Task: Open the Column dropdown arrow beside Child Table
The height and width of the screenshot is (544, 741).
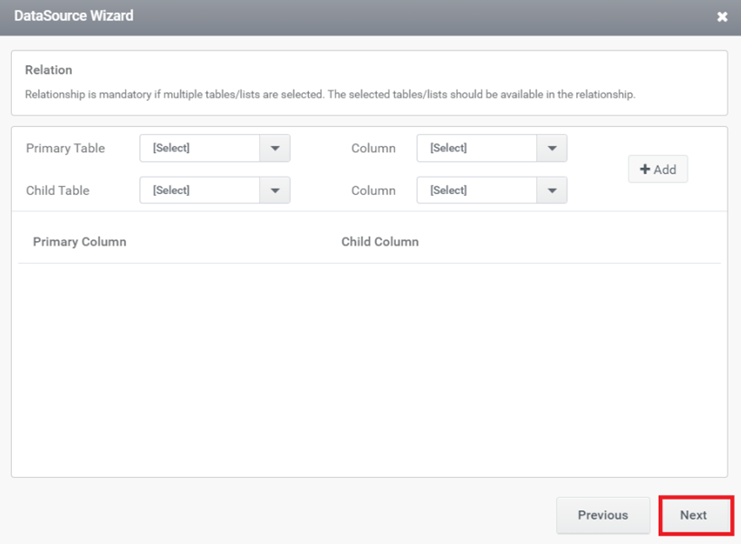Action: 552,190
